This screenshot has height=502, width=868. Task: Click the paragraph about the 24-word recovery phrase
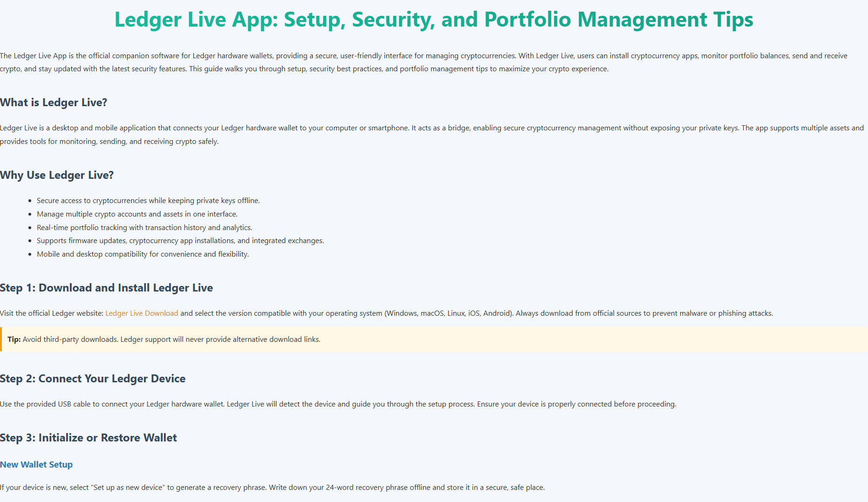(272, 488)
